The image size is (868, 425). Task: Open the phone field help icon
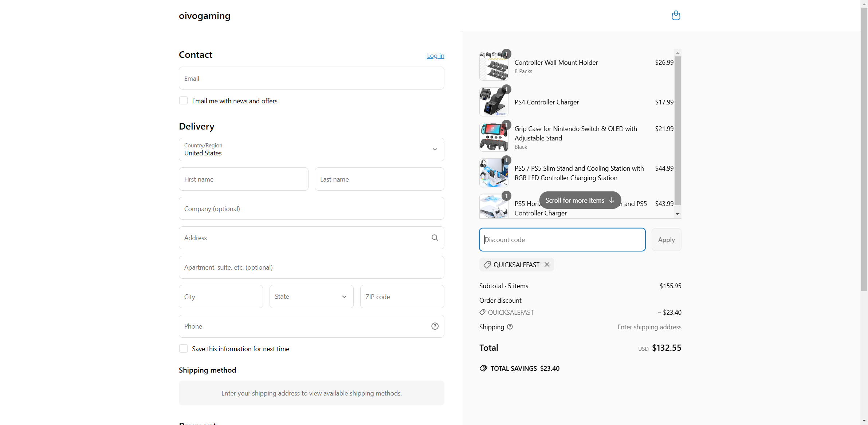tap(435, 326)
